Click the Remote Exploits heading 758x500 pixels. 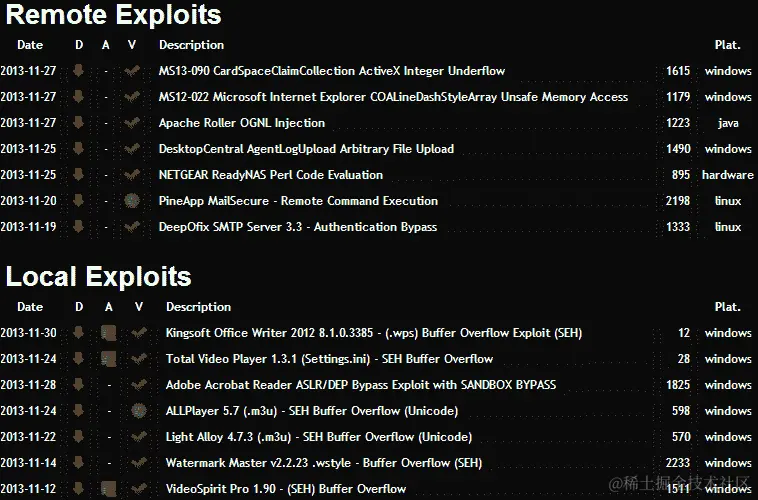(114, 15)
